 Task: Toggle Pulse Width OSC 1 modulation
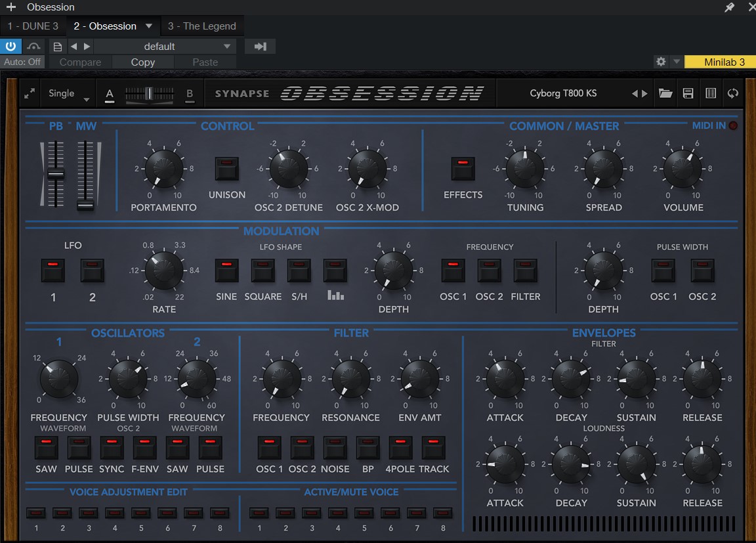pos(663,271)
